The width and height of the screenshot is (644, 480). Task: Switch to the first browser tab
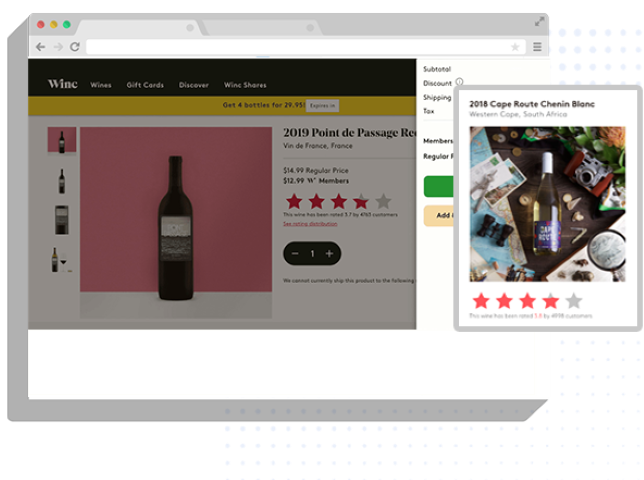tap(138, 28)
